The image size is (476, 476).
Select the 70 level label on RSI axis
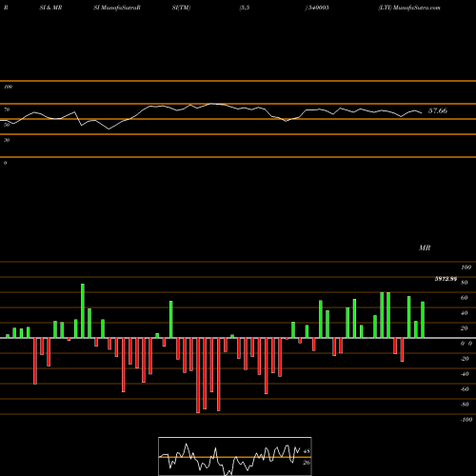coord(7,109)
